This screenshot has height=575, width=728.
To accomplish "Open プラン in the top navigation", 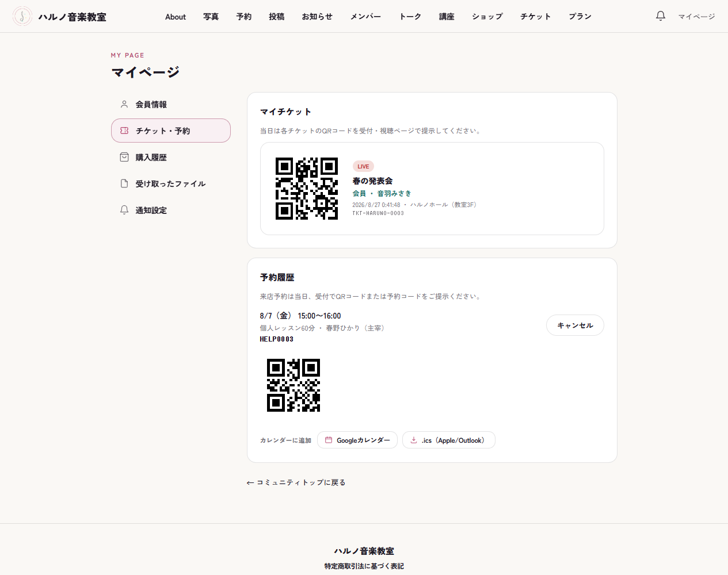I will (x=580, y=17).
